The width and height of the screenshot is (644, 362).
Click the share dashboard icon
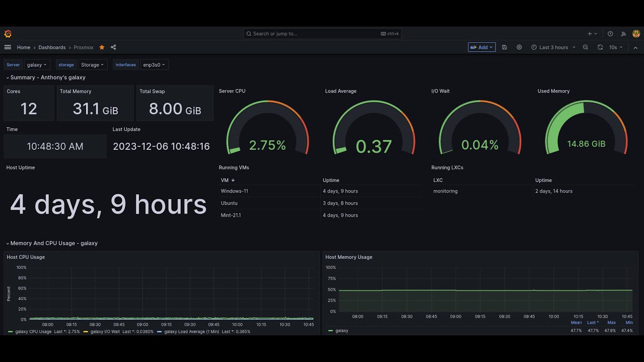point(113,47)
